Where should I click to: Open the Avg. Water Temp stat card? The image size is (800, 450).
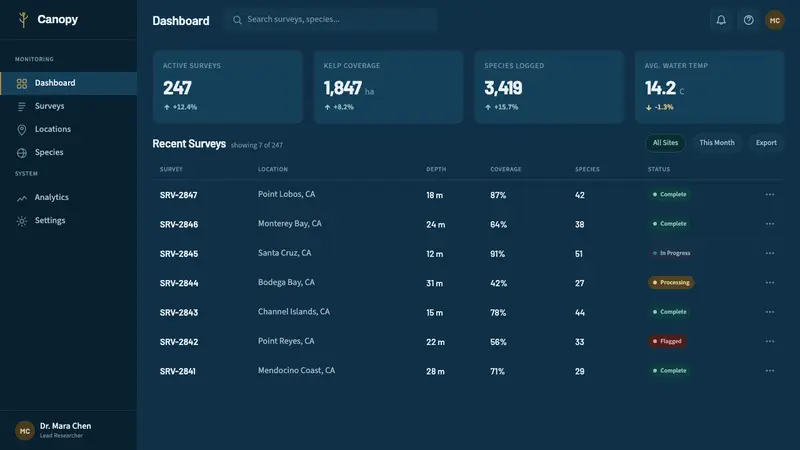click(709, 87)
